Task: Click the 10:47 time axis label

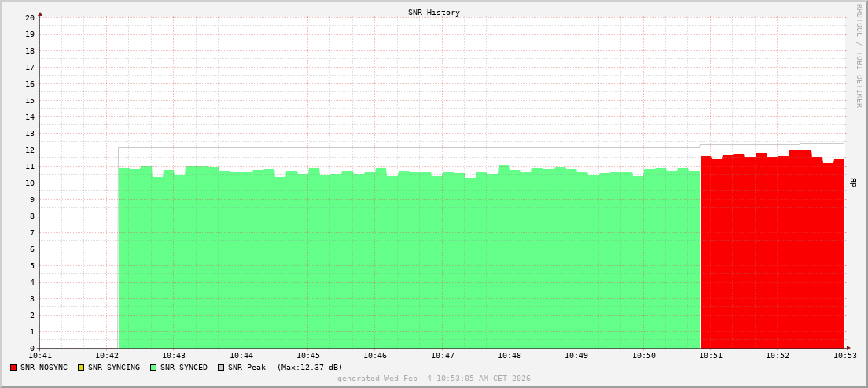Action: [443, 356]
